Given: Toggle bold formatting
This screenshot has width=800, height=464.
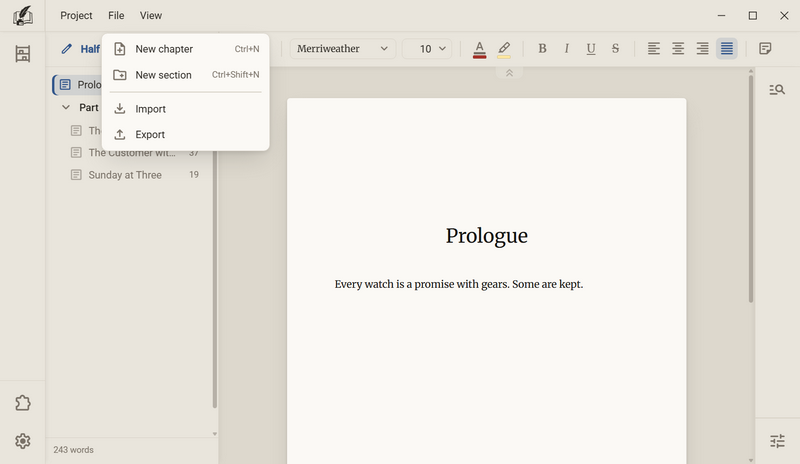Looking at the screenshot, I should (542, 48).
